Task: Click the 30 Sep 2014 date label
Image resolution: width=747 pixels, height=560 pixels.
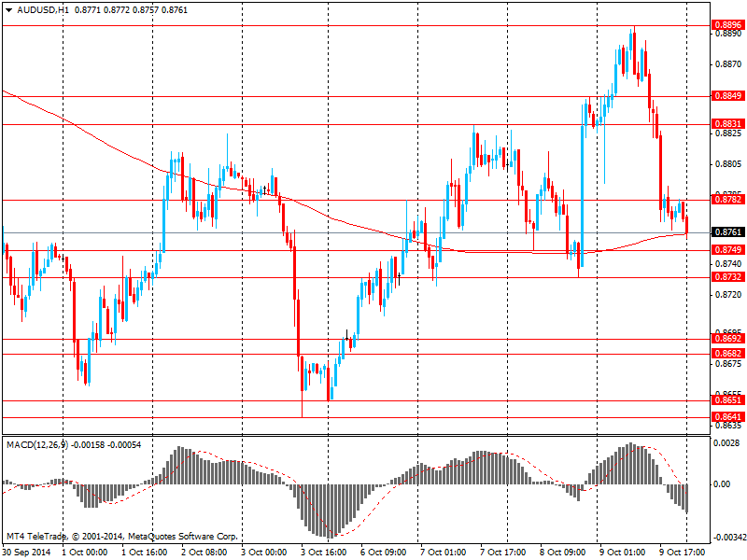Action: click(27, 552)
